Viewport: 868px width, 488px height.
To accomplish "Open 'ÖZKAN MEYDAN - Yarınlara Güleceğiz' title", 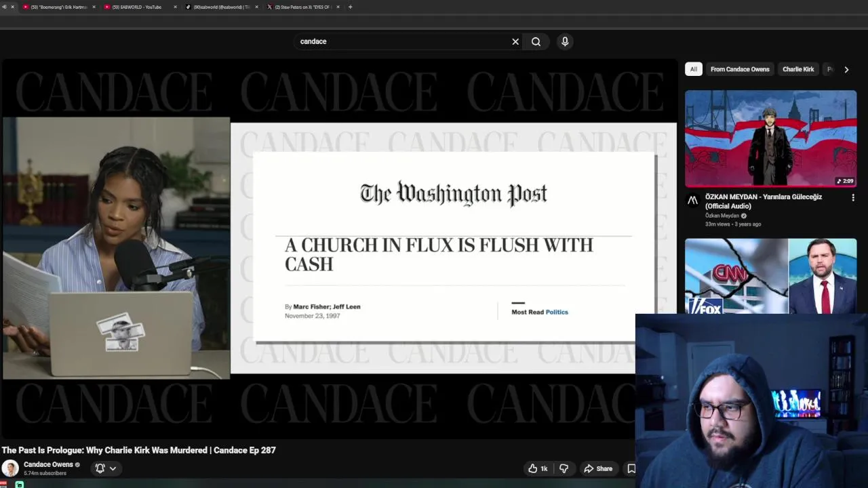I will 764,201.
